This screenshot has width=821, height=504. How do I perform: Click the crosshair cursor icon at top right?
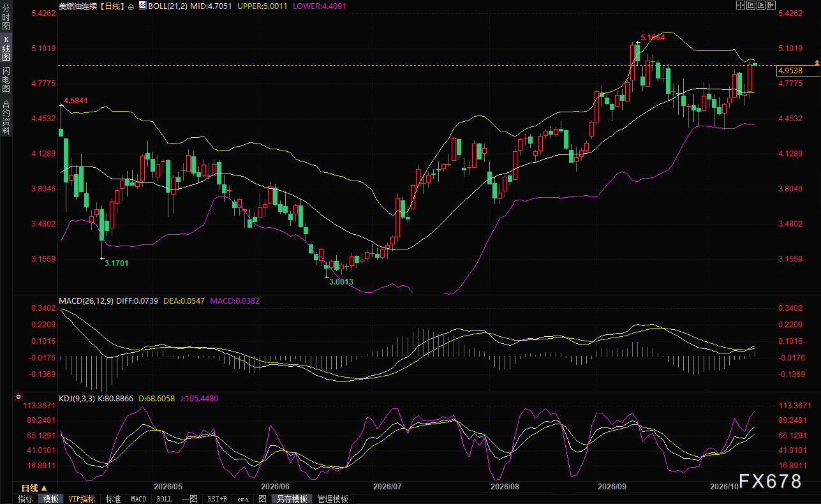pyautogui.click(x=741, y=5)
